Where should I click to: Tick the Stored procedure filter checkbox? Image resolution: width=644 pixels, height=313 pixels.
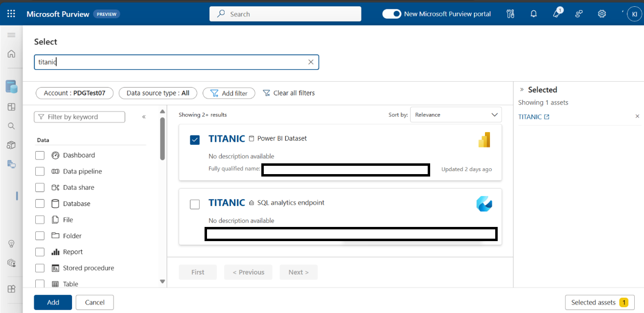click(x=40, y=268)
